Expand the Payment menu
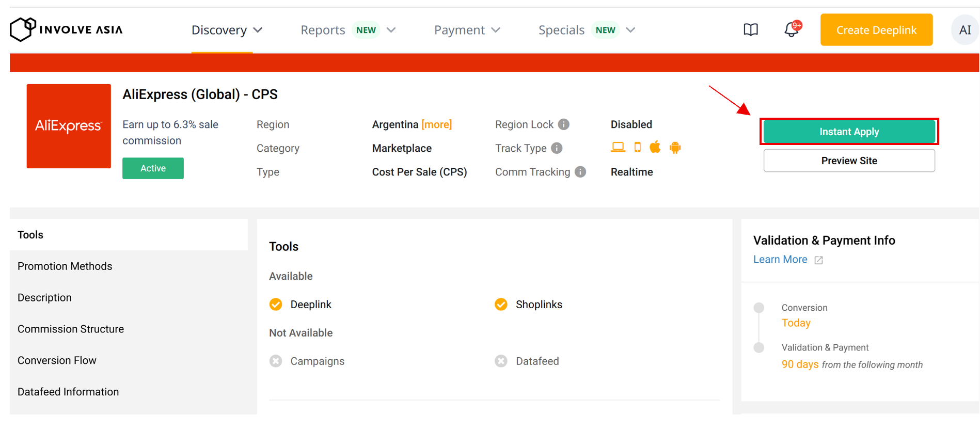The height and width of the screenshot is (431, 980). tap(467, 30)
